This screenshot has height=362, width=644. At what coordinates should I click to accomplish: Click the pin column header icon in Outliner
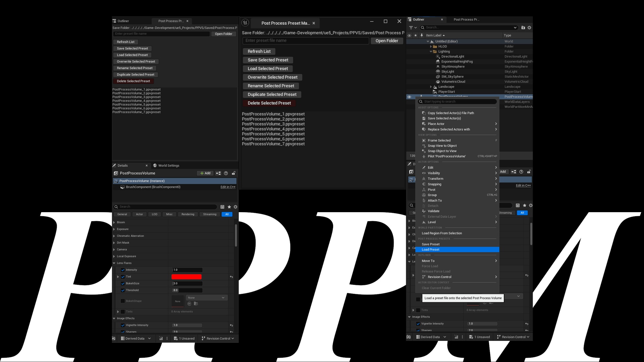pos(422,35)
